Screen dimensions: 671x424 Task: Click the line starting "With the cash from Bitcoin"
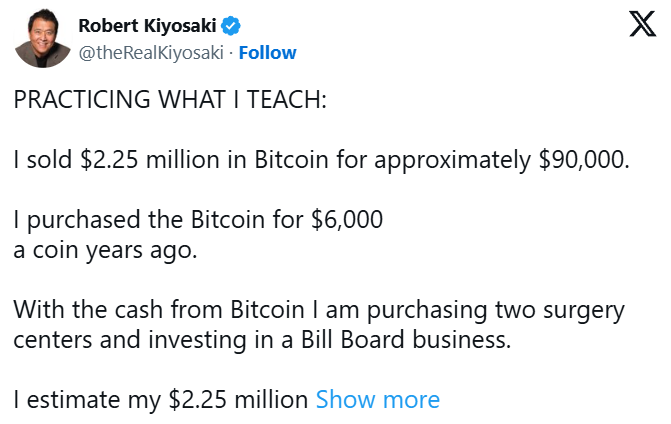pyautogui.click(x=318, y=310)
